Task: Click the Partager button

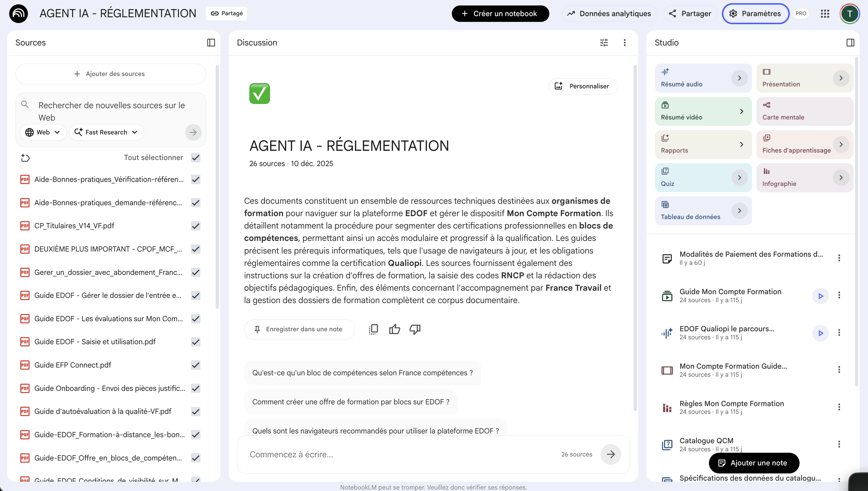Action: pos(691,14)
